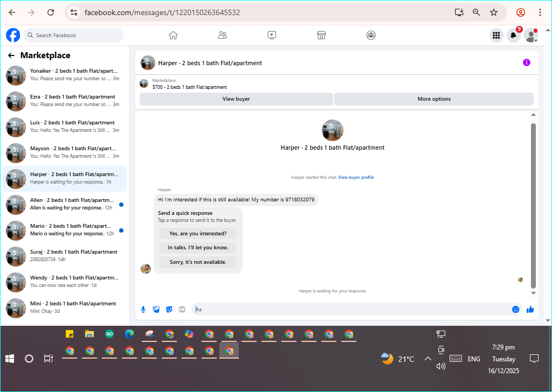Click Harper's avatar in chat header
552x392 pixels.
(148, 63)
